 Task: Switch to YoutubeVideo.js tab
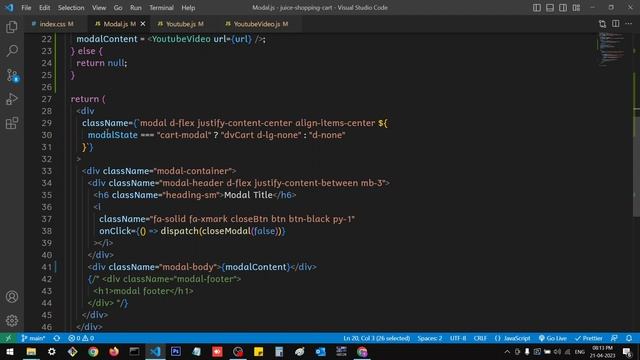(x=260, y=24)
